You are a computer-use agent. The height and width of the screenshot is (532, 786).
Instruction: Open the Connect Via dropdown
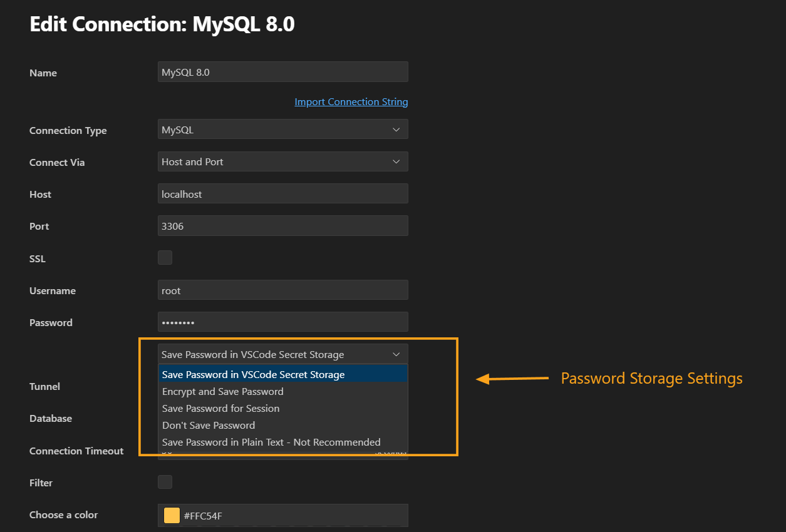pyautogui.click(x=282, y=161)
